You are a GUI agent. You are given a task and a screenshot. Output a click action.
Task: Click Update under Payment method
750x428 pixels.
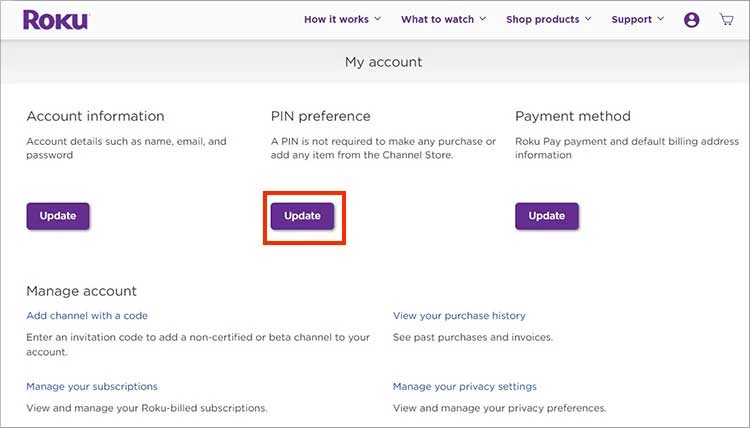tap(547, 216)
